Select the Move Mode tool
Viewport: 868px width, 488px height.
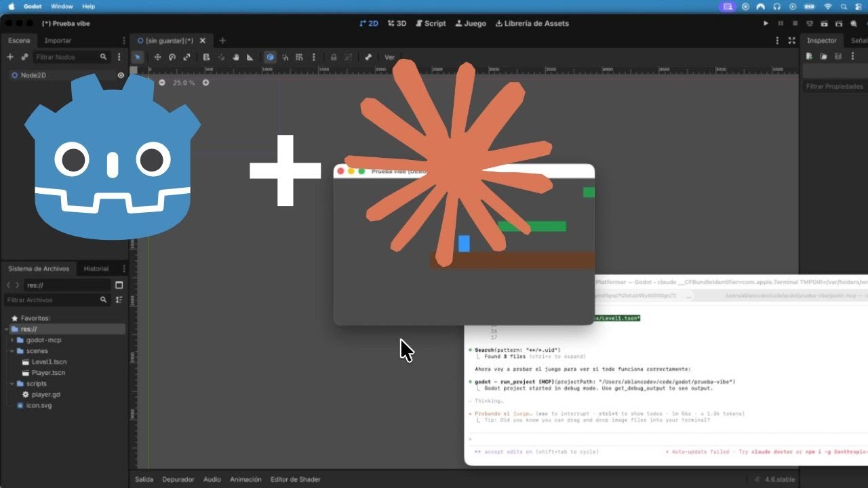coord(157,57)
